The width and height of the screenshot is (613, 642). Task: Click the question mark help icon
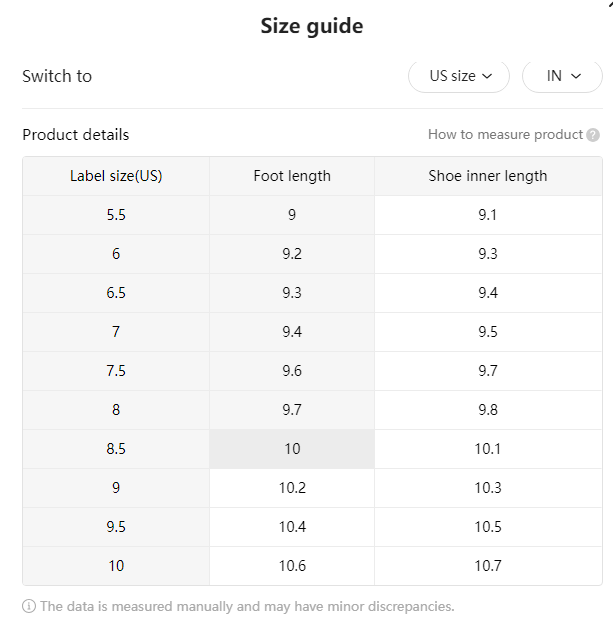pos(593,135)
